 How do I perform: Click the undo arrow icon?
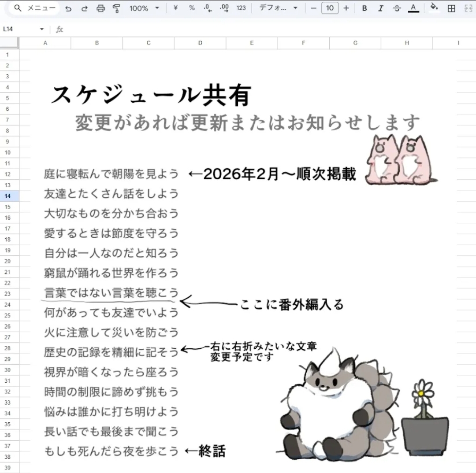68,8
